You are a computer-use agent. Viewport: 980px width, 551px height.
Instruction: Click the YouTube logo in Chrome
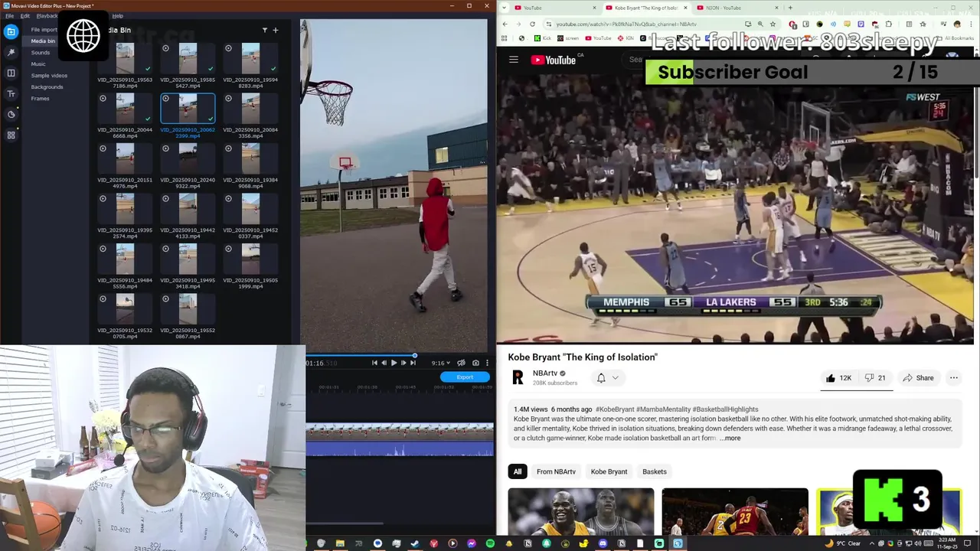(553, 60)
